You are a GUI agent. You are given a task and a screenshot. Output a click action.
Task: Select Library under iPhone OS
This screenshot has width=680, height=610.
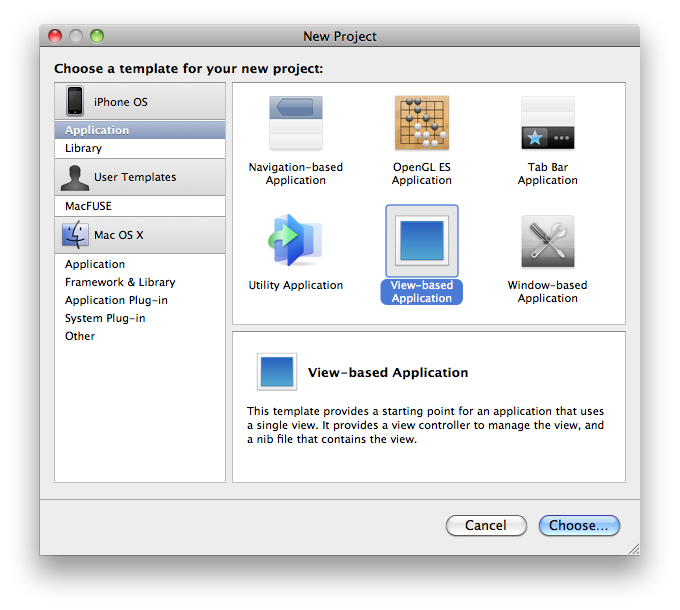click(x=140, y=148)
